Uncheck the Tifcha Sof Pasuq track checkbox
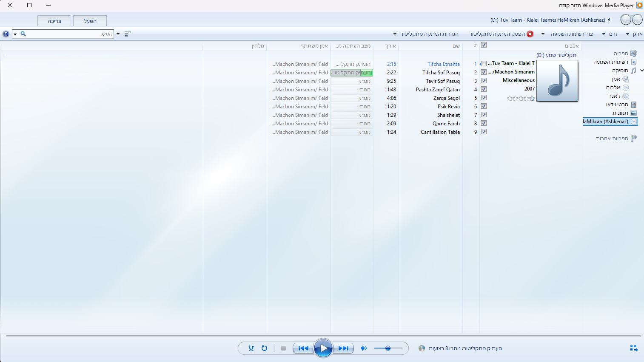The width and height of the screenshot is (644, 362). 484,72
